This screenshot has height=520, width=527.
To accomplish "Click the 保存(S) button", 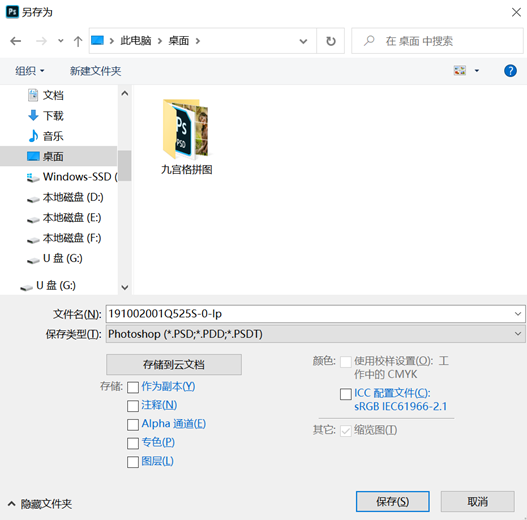I will coord(393,502).
